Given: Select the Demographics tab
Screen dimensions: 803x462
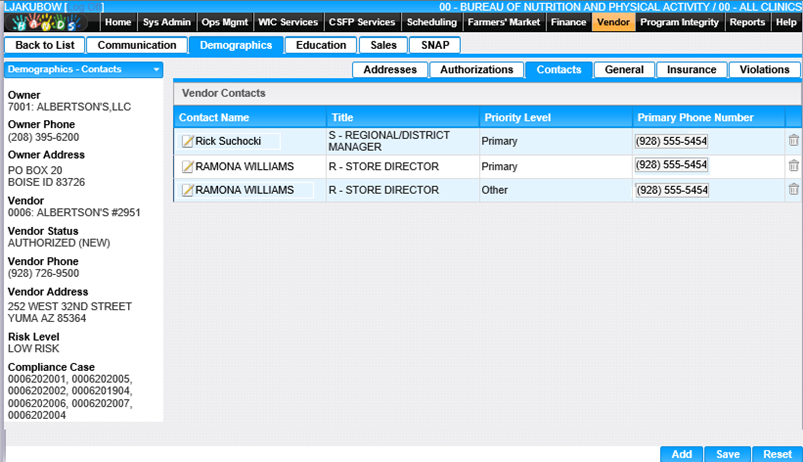Looking at the screenshot, I should 236,45.
